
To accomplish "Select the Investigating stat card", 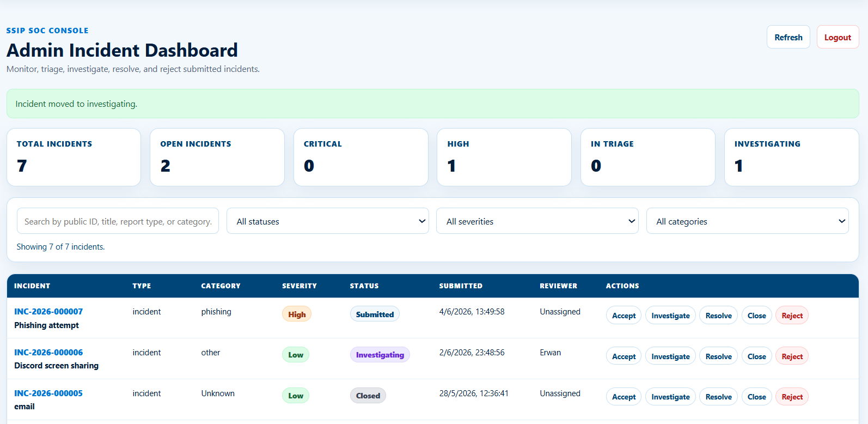I will 791,158.
